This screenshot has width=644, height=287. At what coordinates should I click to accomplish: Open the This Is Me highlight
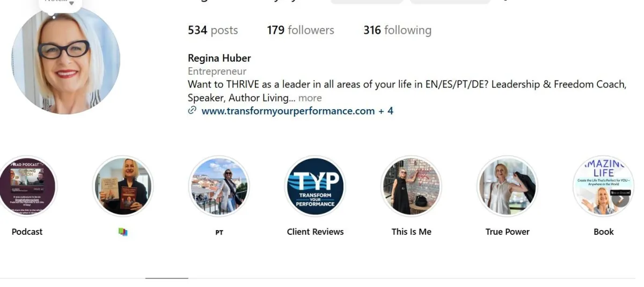[x=411, y=186]
